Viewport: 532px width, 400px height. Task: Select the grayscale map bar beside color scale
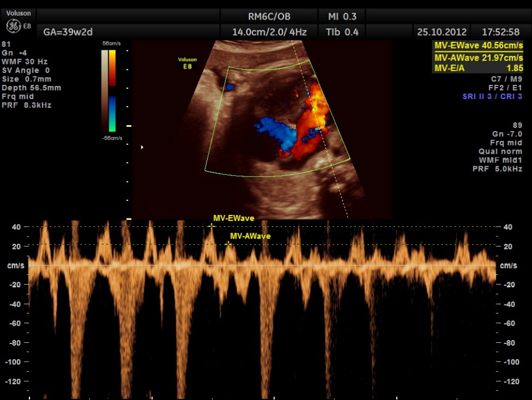(104, 91)
